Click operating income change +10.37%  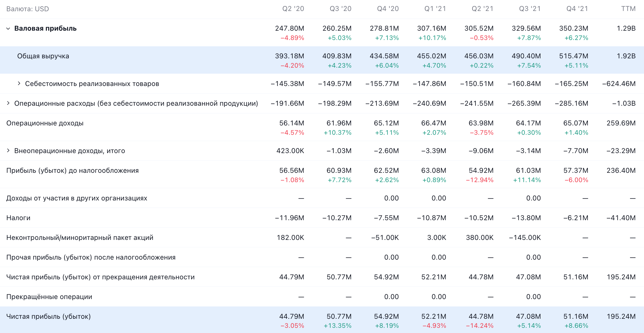pyautogui.click(x=338, y=133)
